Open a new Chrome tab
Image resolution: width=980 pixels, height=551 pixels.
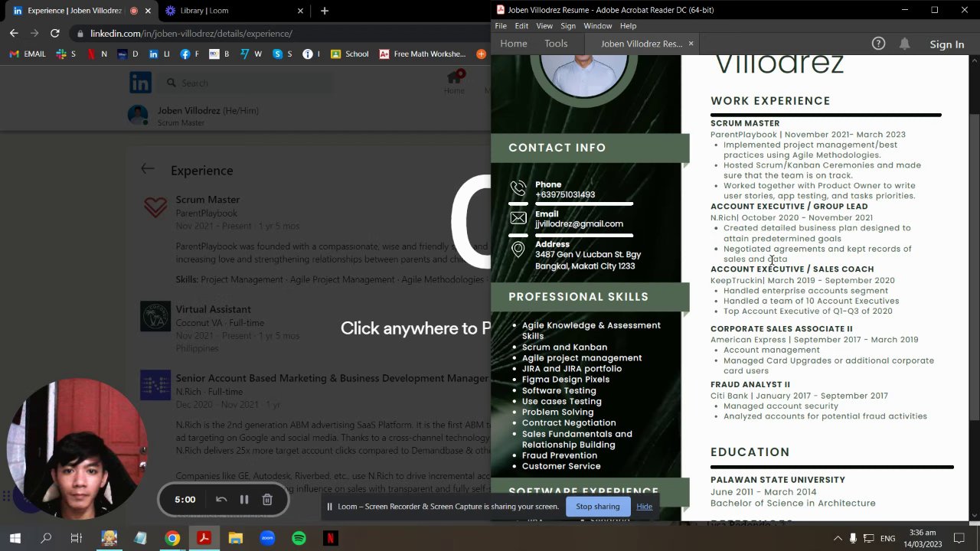pyautogui.click(x=325, y=11)
